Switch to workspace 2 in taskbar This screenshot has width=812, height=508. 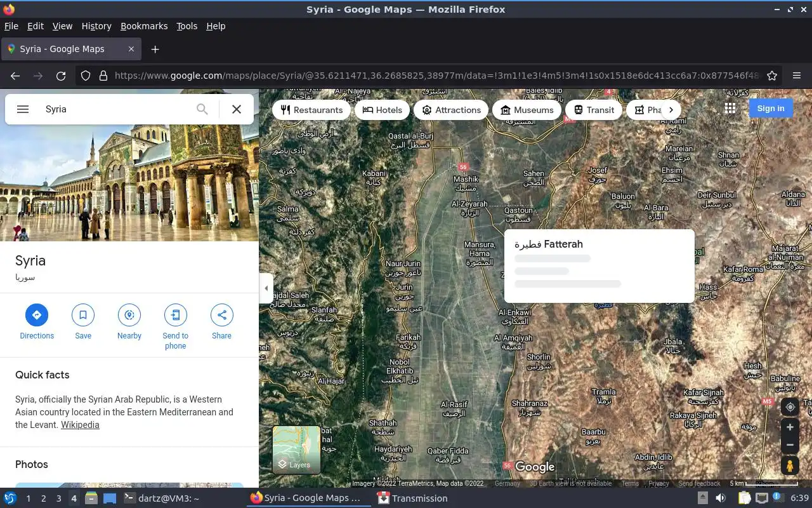pyautogui.click(x=44, y=498)
